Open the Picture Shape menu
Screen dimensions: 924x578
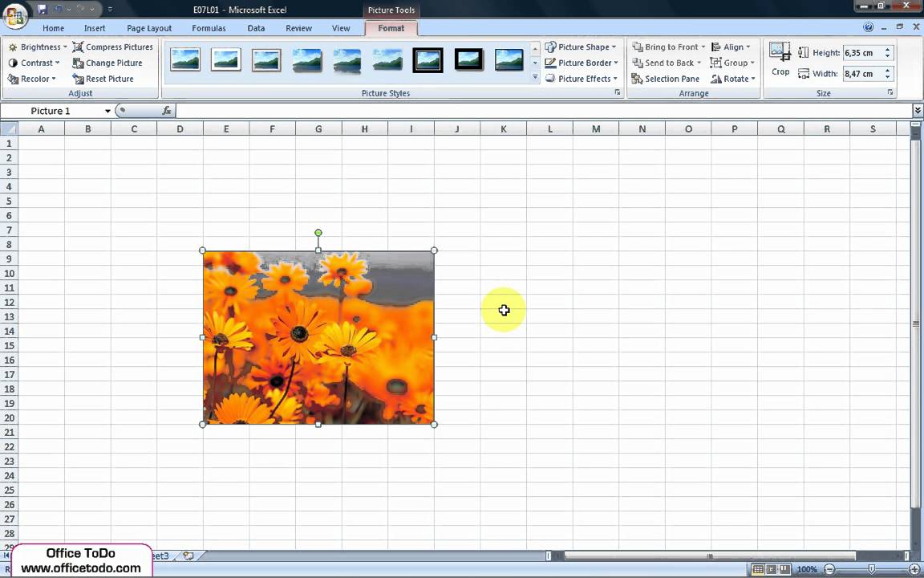(581, 47)
